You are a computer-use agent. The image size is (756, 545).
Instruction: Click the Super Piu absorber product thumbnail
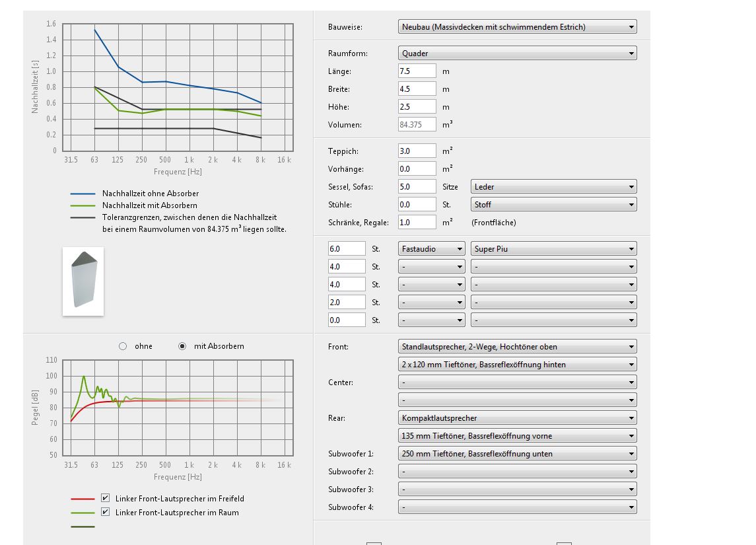coord(83,280)
